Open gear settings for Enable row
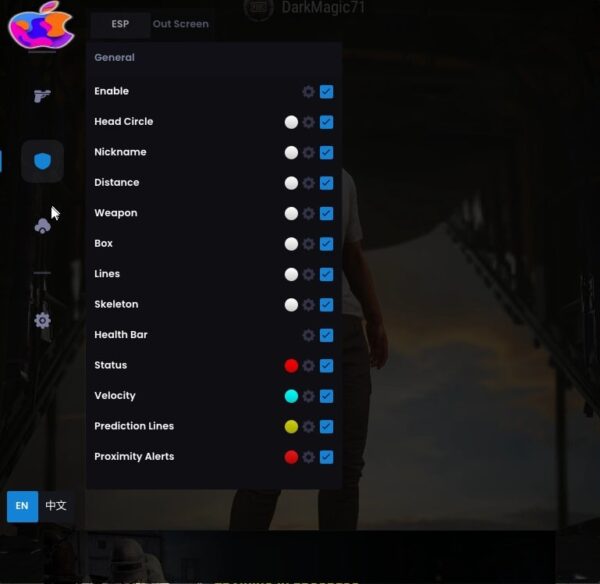 click(x=309, y=92)
